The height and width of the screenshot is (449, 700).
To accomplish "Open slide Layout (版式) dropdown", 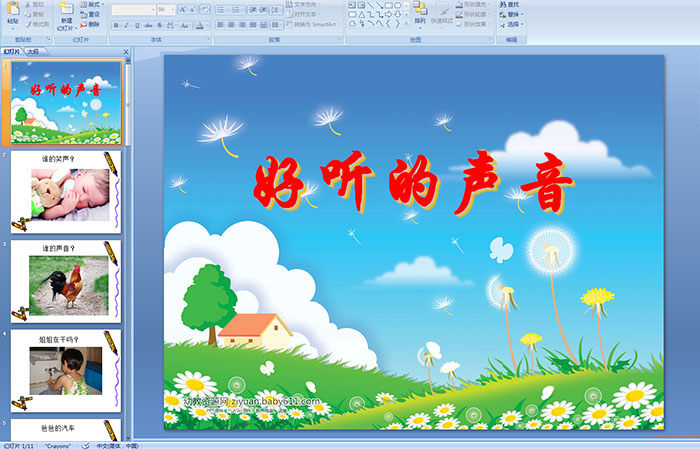I will click(92, 4).
